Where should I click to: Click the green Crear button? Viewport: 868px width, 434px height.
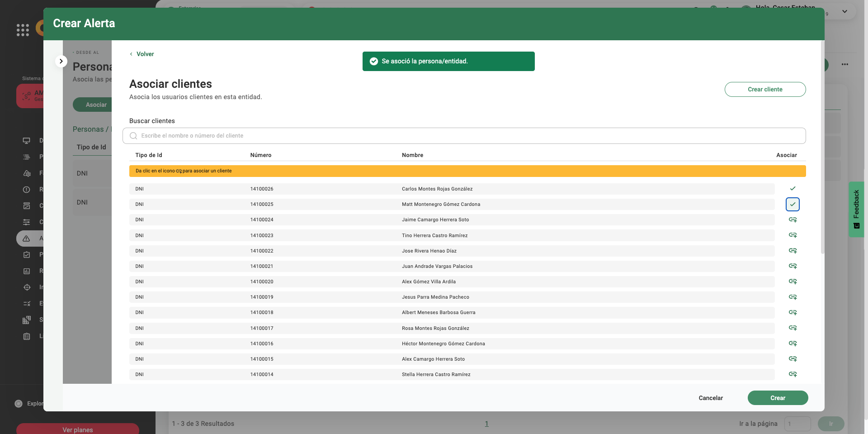778,398
